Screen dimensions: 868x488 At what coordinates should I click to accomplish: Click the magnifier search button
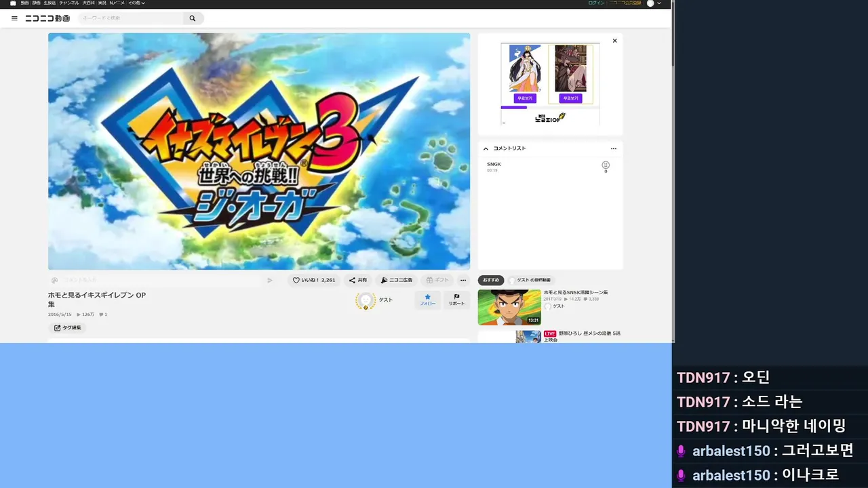[x=193, y=18]
